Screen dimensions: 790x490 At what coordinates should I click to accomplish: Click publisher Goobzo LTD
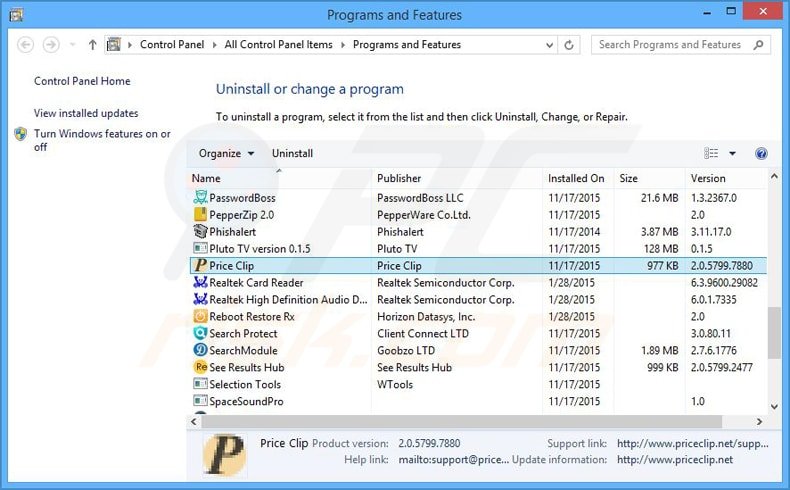(x=406, y=351)
